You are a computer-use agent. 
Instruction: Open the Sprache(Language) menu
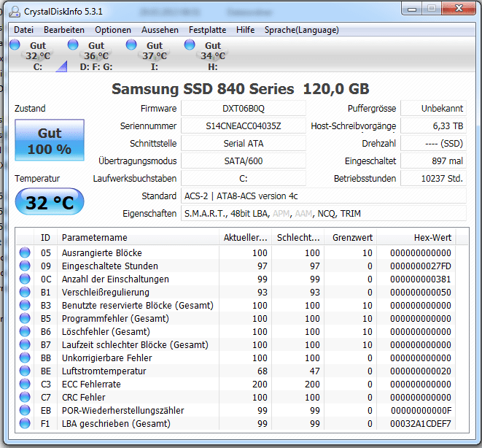click(x=301, y=30)
